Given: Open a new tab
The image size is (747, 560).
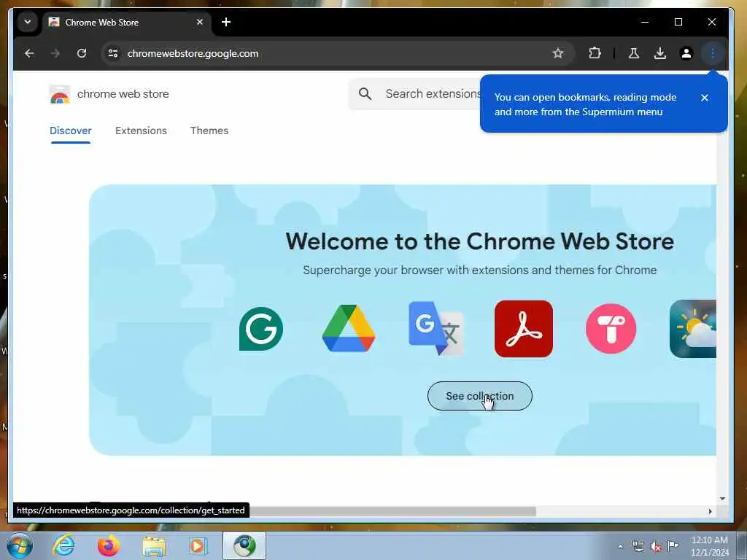Looking at the screenshot, I should click(x=226, y=22).
